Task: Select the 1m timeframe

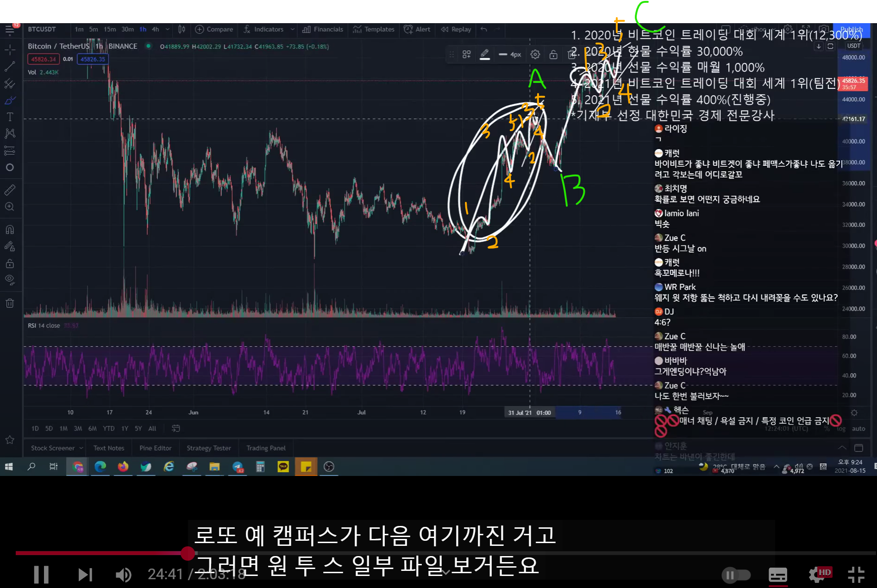Action: [79, 29]
